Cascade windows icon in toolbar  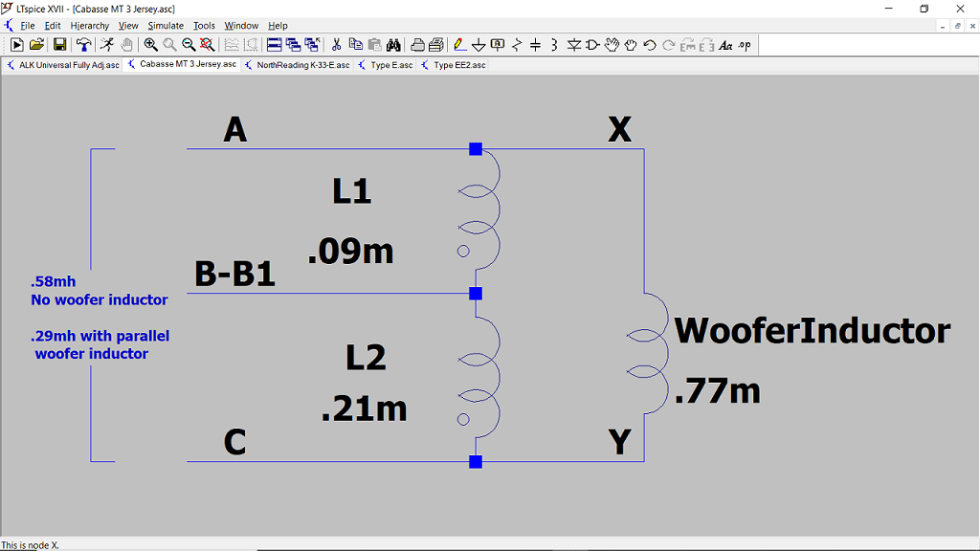(293, 44)
